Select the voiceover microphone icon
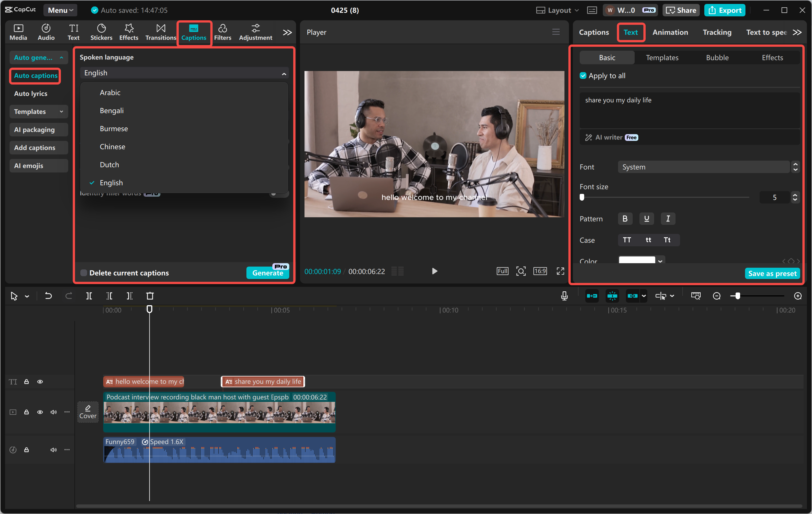 (564, 296)
